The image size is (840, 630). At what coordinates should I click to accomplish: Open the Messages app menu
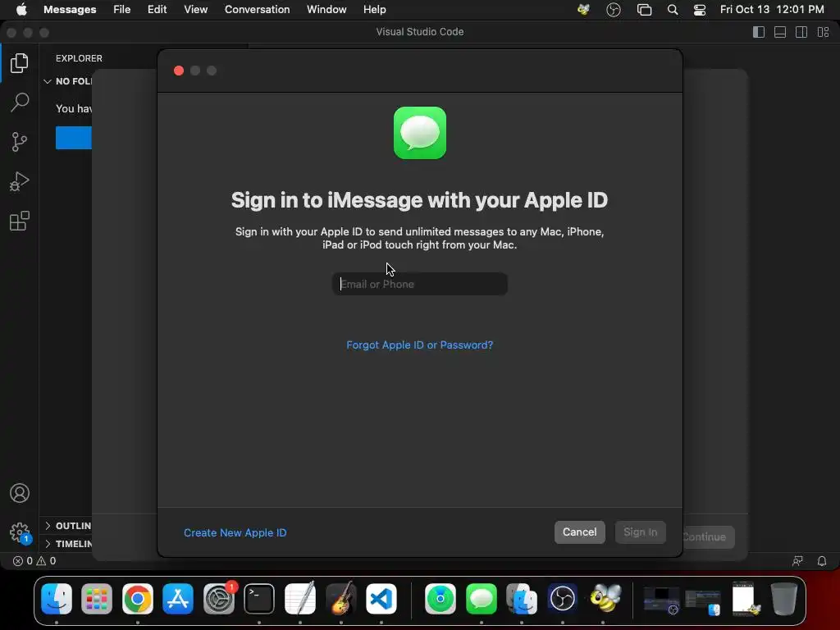[70, 10]
